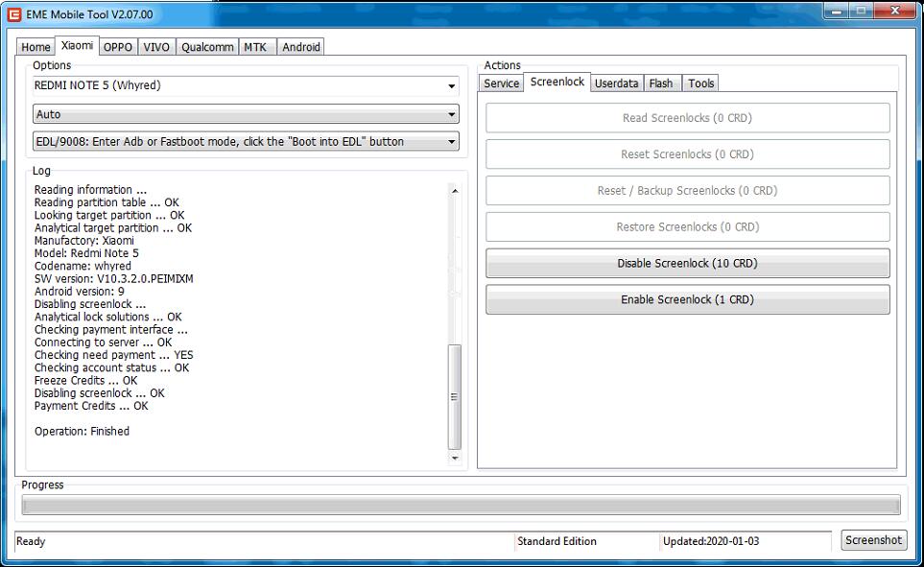Click 'Connecting to server ... OK' line
Viewport: 924px width, 567px height.
[x=103, y=343]
